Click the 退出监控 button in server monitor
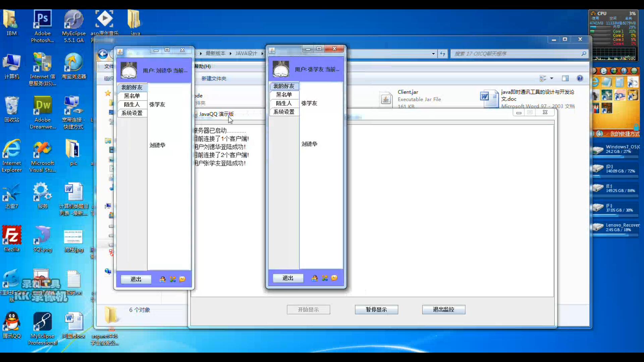The width and height of the screenshot is (644, 362). [443, 309]
